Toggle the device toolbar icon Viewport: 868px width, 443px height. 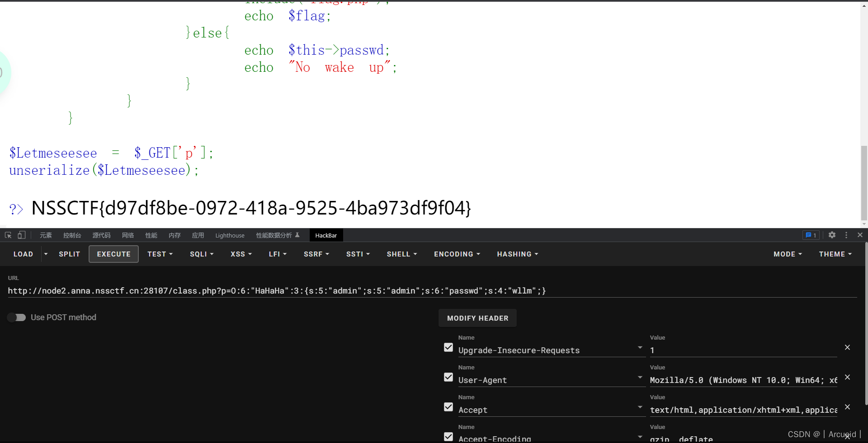coord(21,235)
